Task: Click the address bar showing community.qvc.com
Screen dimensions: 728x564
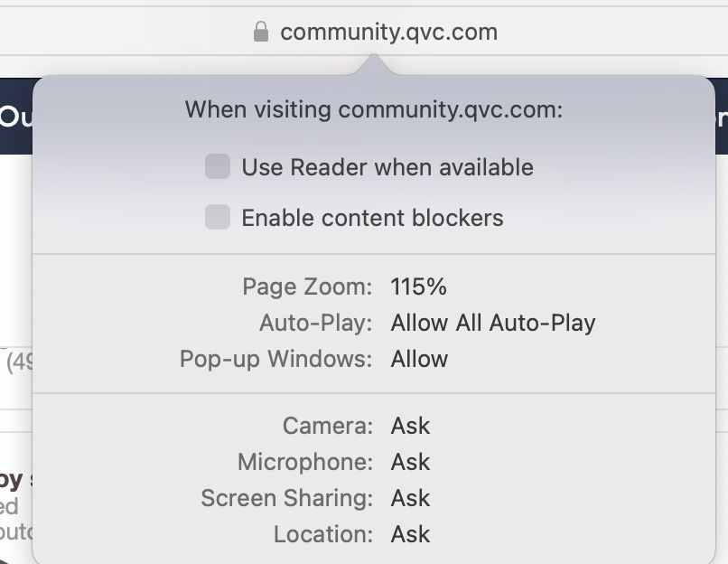Action: pyautogui.click(x=388, y=32)
